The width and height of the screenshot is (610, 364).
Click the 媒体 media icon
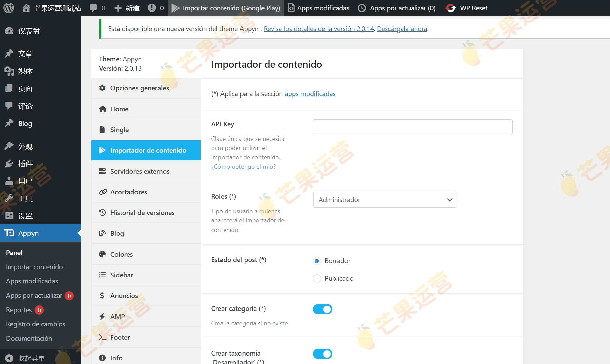pos(9,71)
